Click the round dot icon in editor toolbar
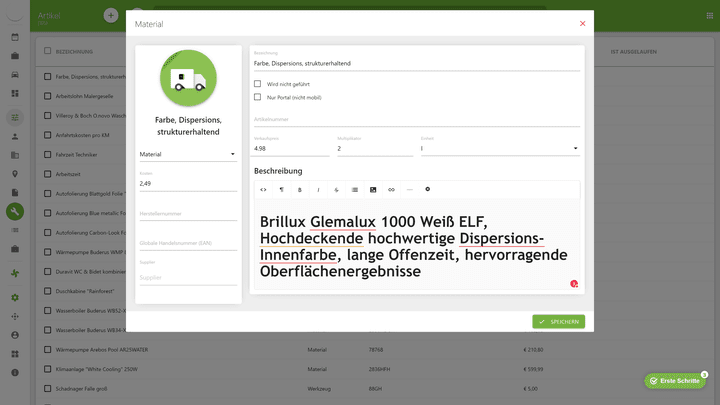Screen dimensions: 720x405 click(x=428, y=189)
